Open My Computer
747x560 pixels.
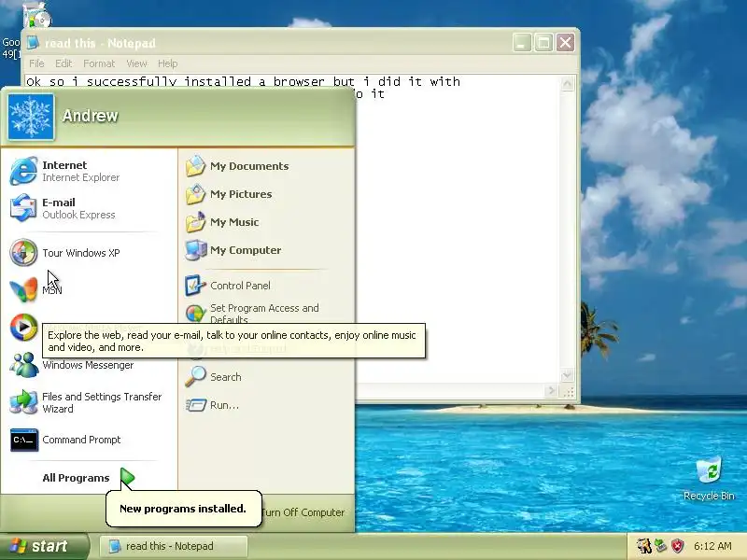[267, 250]
